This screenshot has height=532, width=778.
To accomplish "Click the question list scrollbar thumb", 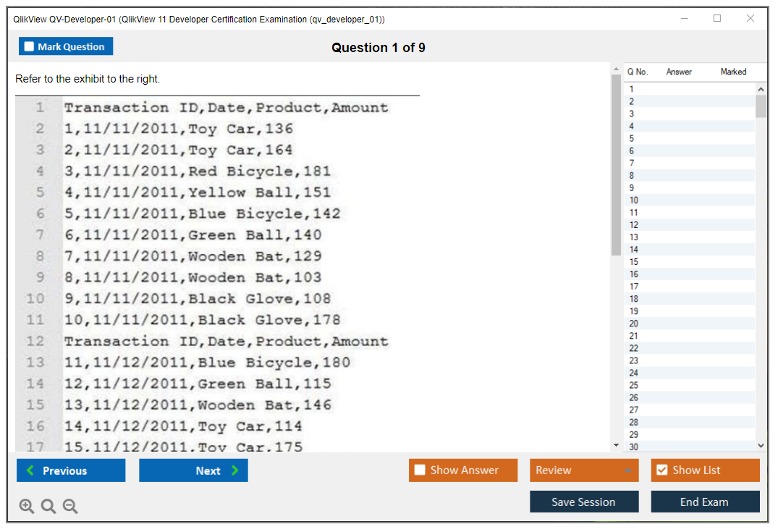I will click(x=760, y=106).
